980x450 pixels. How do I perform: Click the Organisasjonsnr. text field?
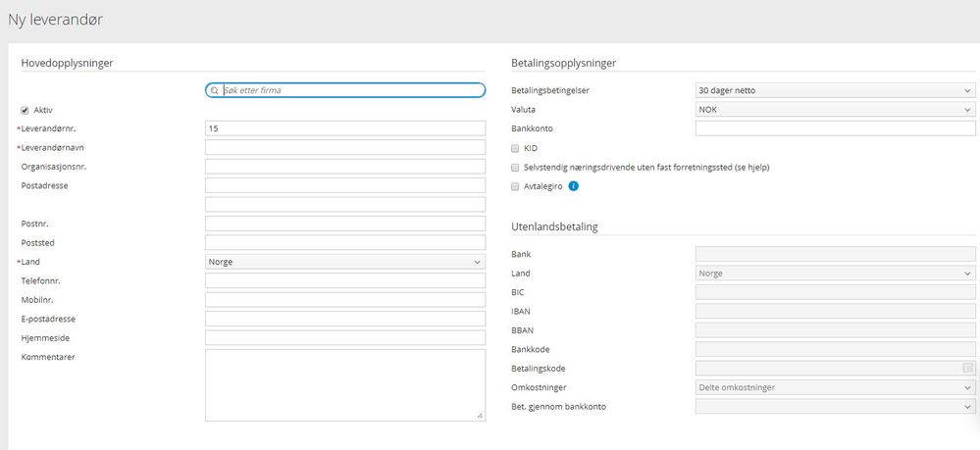[x=345, y=167]
